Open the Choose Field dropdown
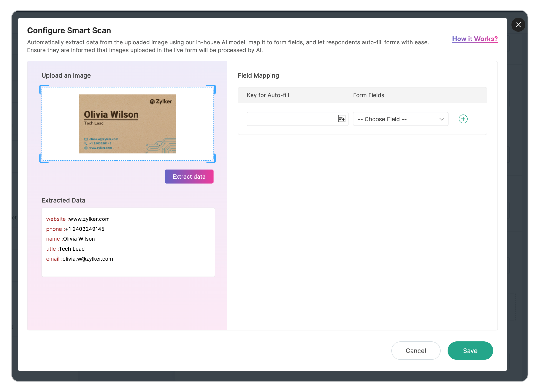The image size is (542, 392). coord(400,119)
